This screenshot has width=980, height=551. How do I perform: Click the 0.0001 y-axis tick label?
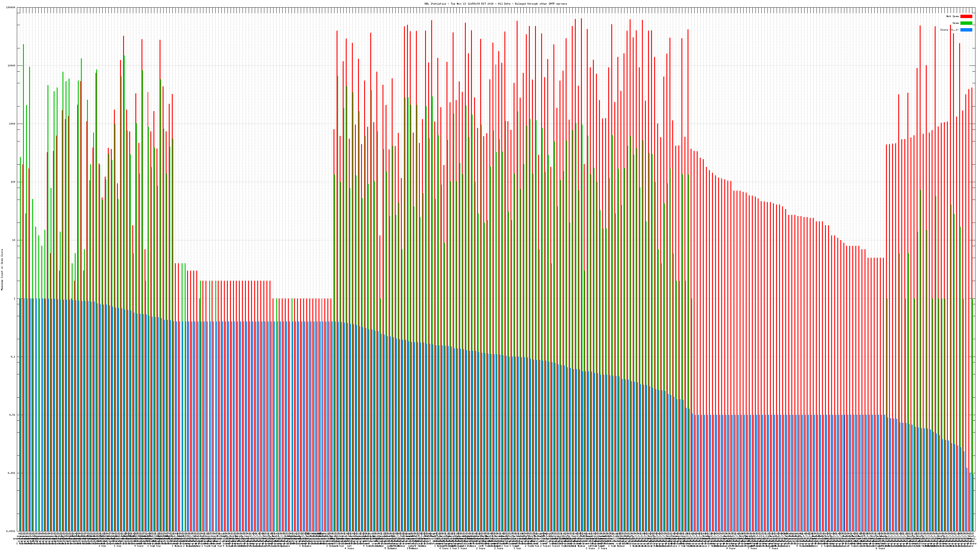[11, 531]
